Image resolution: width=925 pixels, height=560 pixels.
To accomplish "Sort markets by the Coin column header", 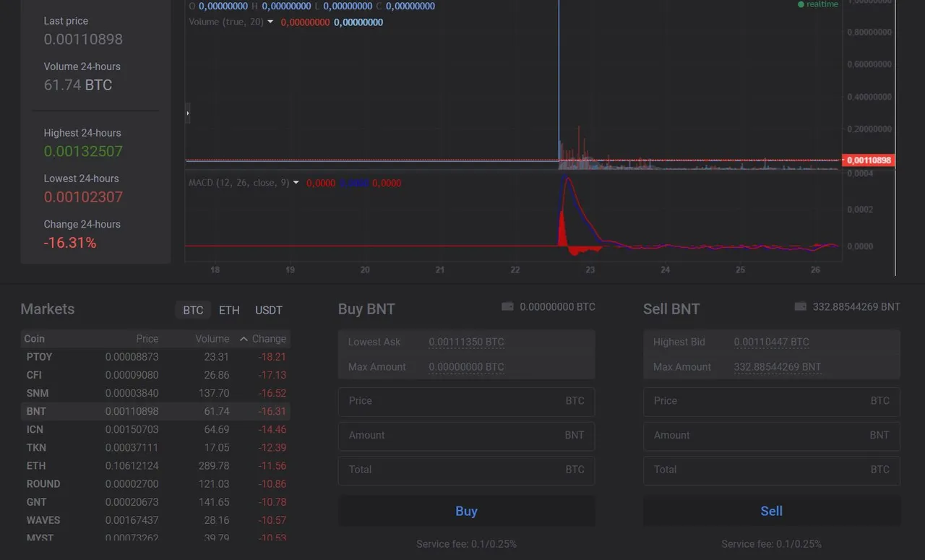I will coord(34,339).
